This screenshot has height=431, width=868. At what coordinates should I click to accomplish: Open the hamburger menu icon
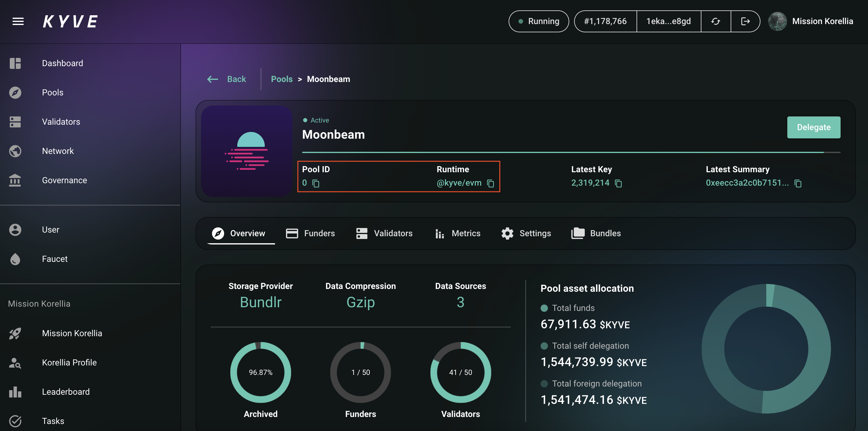tap(18, 21)
